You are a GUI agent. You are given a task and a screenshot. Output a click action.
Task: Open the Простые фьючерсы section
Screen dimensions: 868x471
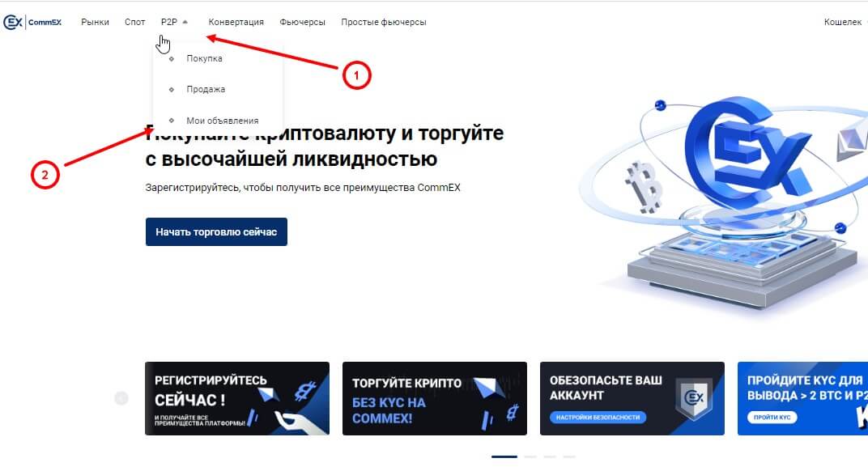point(384,22)
